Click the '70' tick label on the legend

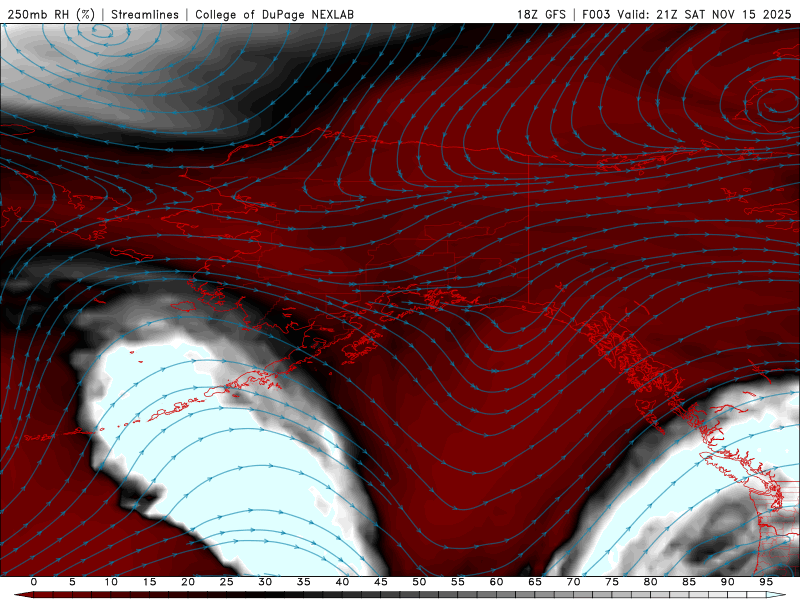(x=573, y=582)
